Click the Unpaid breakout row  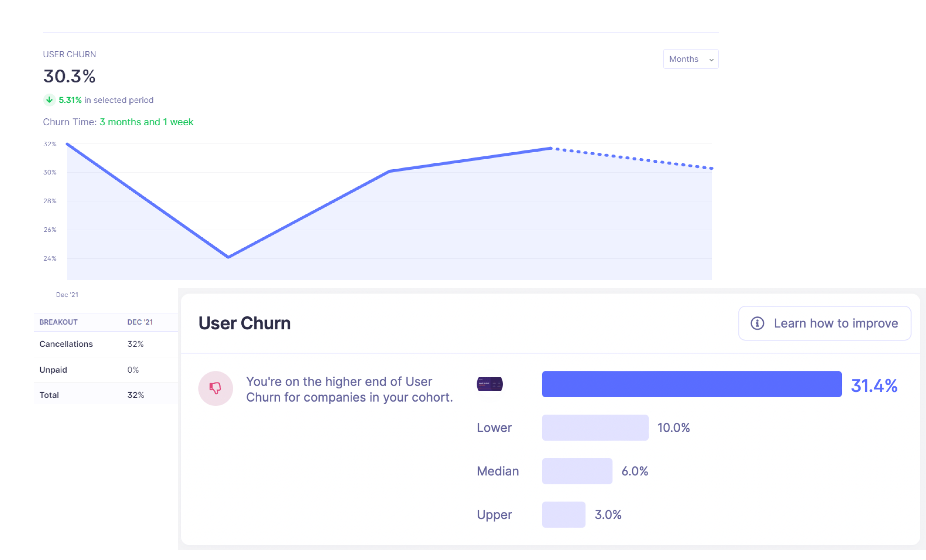point(105,370)
